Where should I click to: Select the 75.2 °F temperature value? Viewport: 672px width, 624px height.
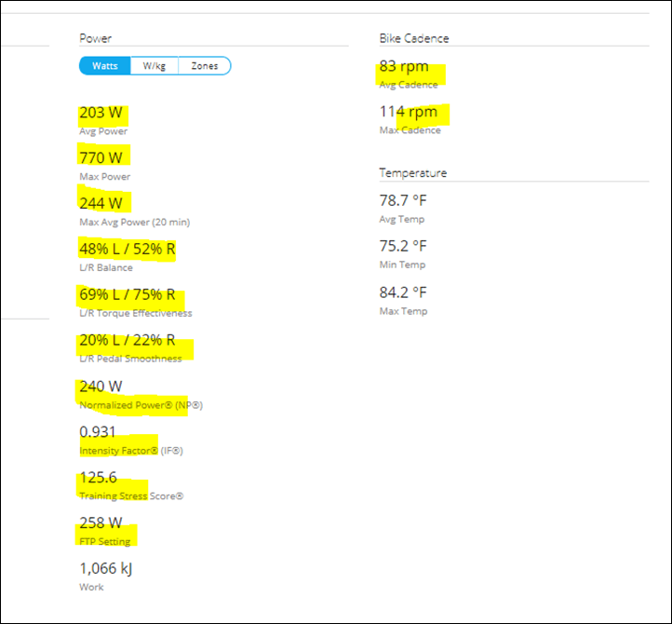coord(403,246)
